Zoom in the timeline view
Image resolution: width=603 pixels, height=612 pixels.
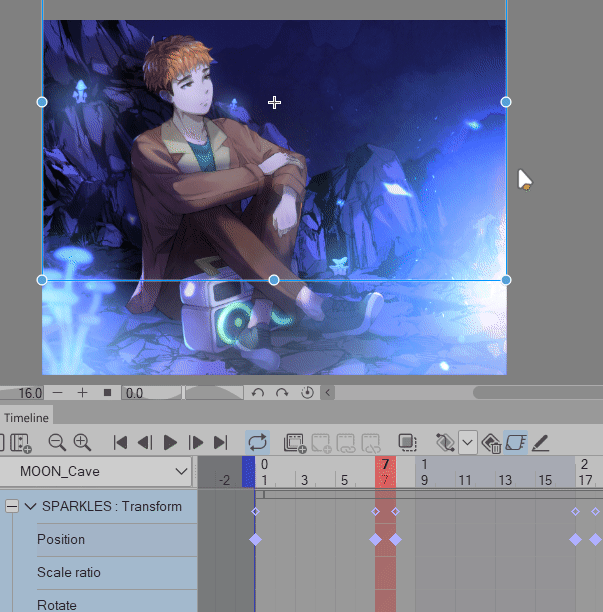coord(82,442)
